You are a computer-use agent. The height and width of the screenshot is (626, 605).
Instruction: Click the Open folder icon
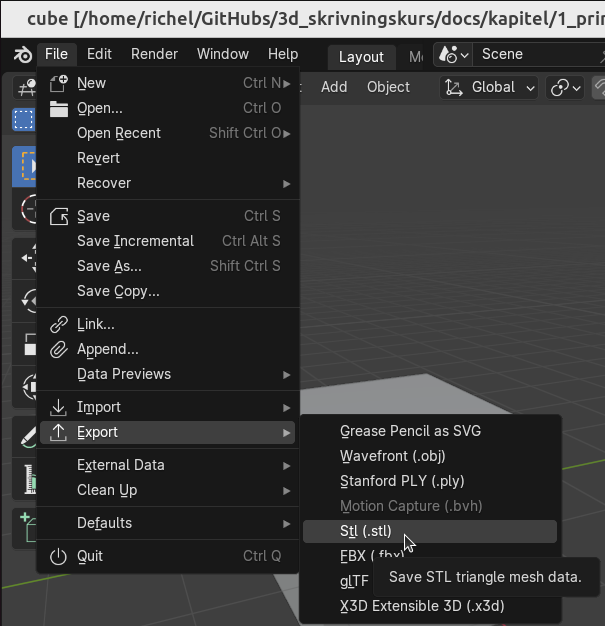point(59,109)
